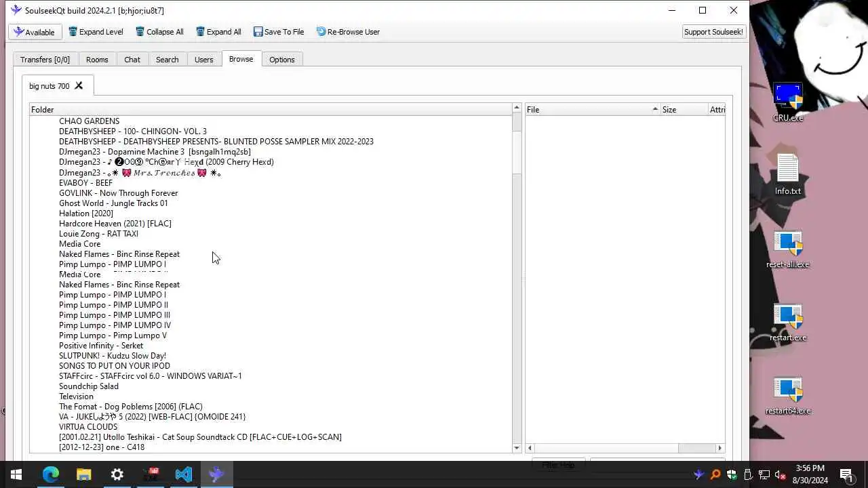
Task: Select The Format - Dog Poblems folder
Action: [131, 406]
